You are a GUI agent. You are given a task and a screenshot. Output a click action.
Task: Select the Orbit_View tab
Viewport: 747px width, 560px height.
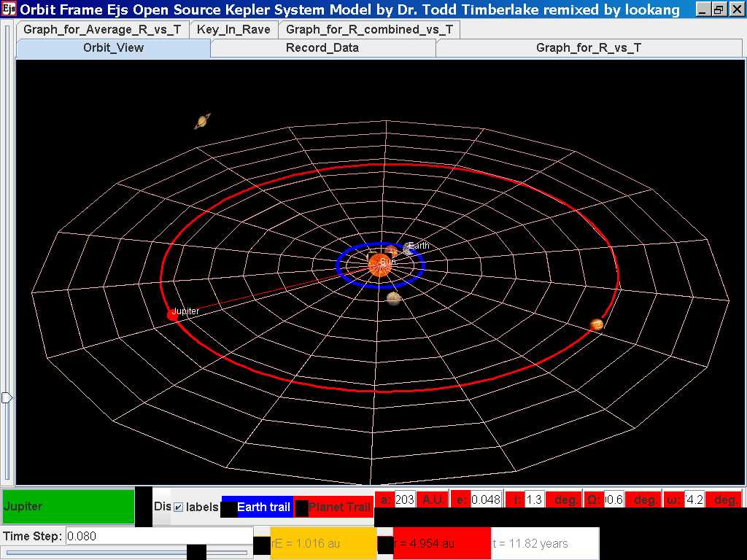pos(113,47)
